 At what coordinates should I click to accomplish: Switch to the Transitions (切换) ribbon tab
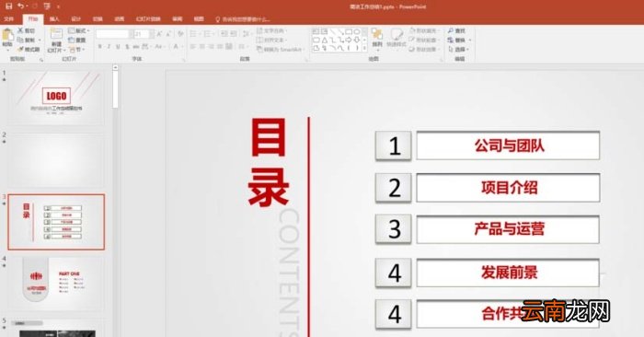click(98, 19)
